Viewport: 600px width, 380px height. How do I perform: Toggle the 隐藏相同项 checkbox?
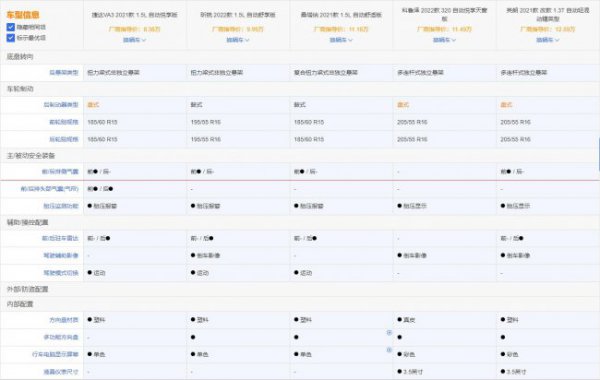pyautogui.click(x=11, y=27)
